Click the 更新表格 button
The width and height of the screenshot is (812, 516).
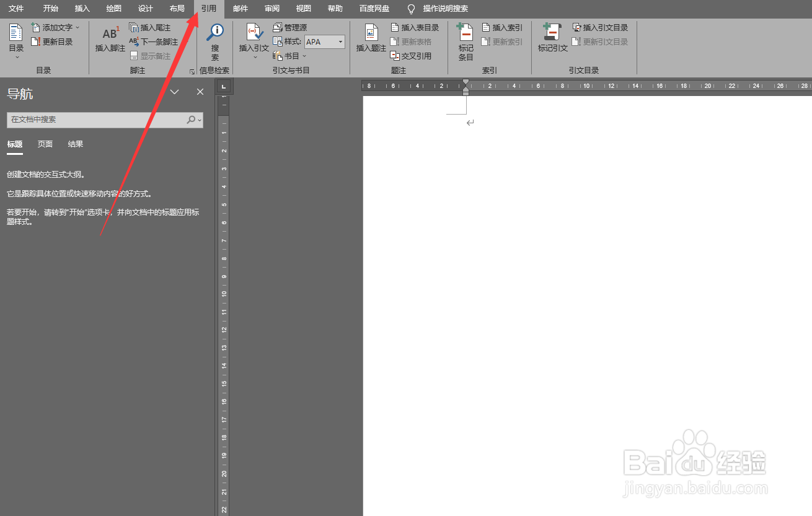[x=411, y=42]
